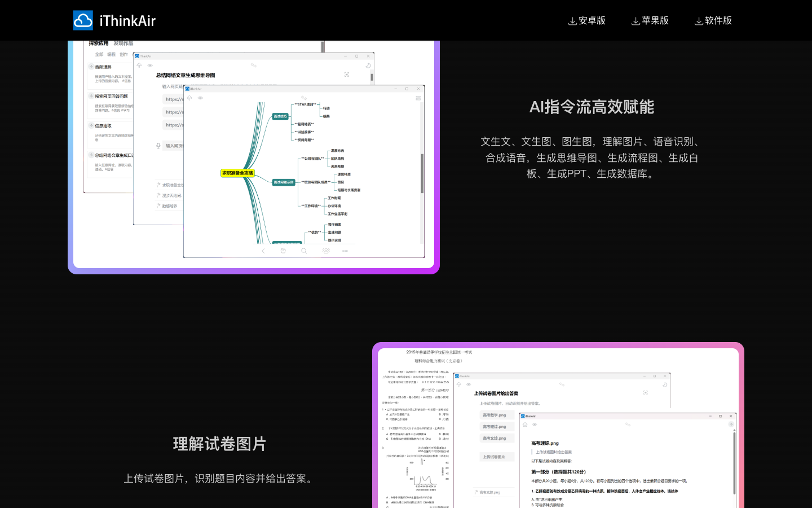Image resolution: width=812 pixels, height=508 pixels.
Task: Select the 面试技巧 green mind map node
Action: pyautogui.click(x=280, y=116)
